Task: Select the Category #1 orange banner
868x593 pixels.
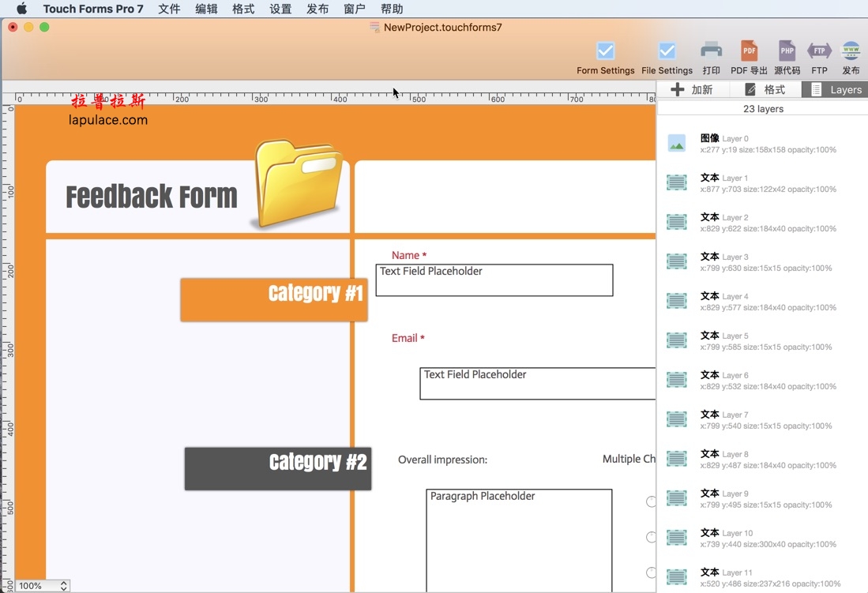Action: point(274,299)
